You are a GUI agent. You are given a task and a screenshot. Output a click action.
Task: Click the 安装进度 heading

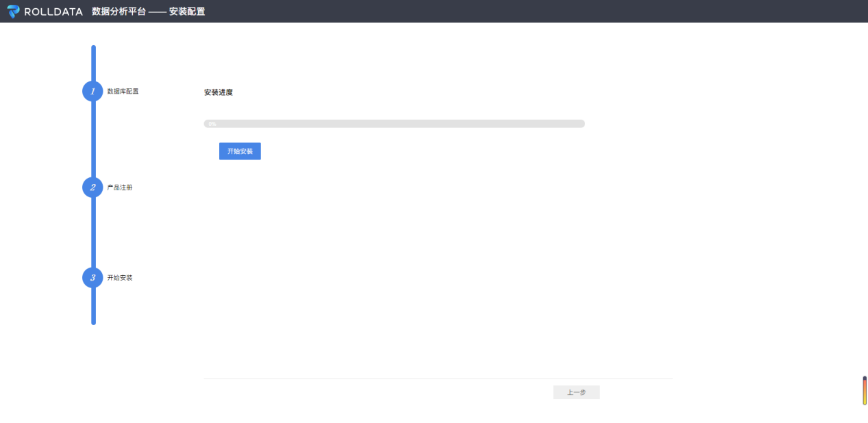(x=219, y=92)
